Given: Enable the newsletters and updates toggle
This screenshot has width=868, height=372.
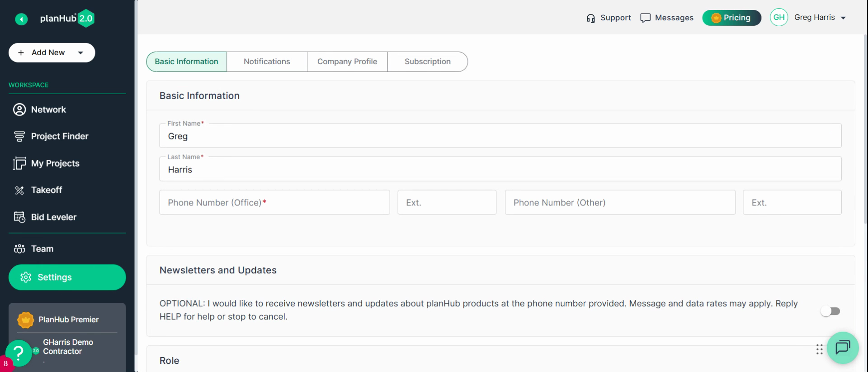Looking at the screenshot, I should [x=830, y=311].
